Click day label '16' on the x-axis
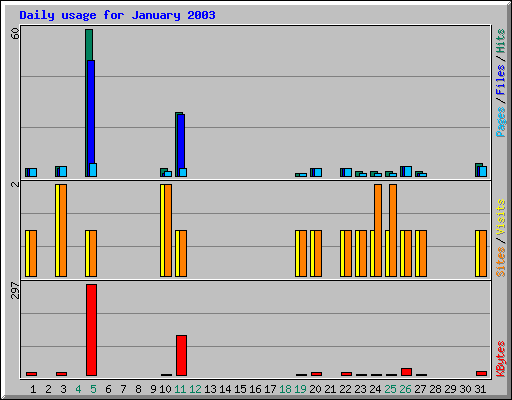 255,389
